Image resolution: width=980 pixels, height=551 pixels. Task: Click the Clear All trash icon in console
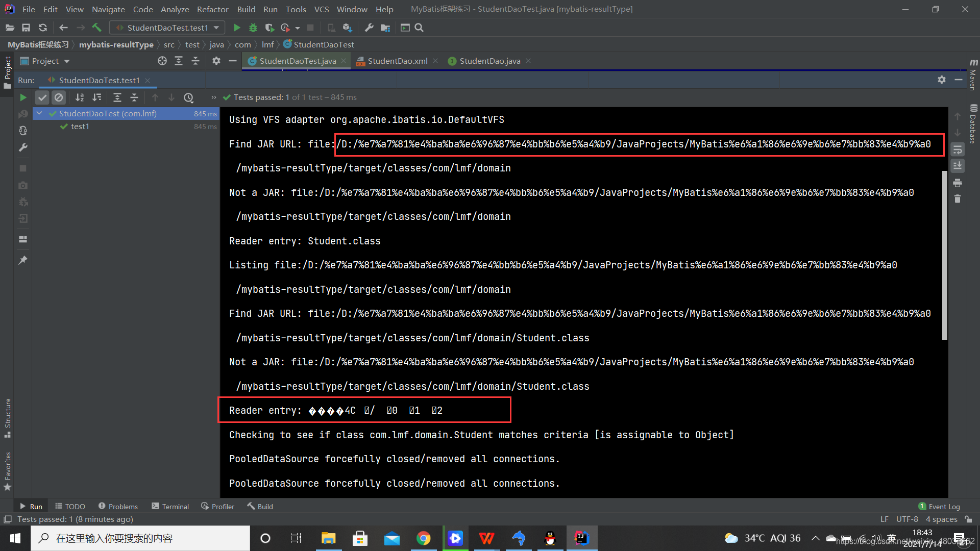[958, 199]
